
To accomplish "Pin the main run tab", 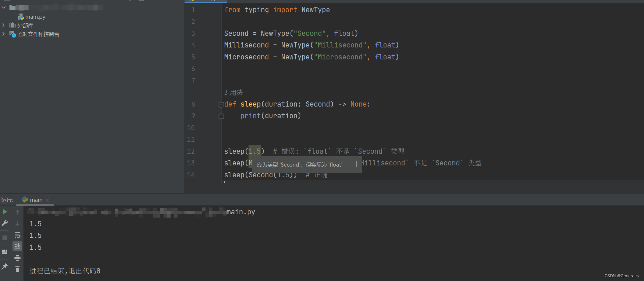I will tap(5, 266).
